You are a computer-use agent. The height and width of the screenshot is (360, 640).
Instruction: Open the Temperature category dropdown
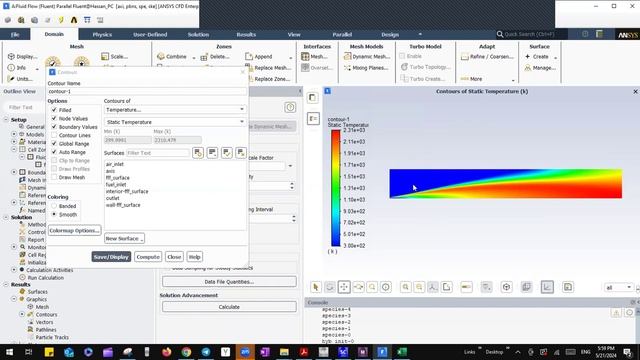(x=175, y=109)
